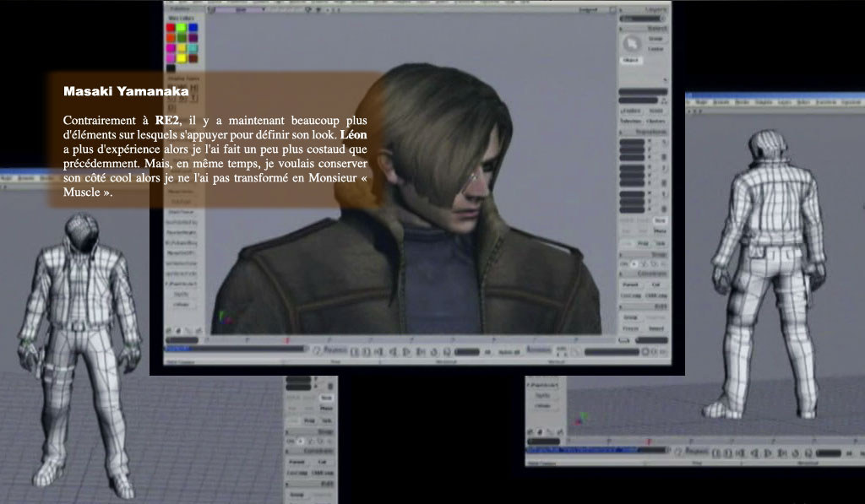Open the Selection explorer button

pyautogui.click(x=630, y=111)
